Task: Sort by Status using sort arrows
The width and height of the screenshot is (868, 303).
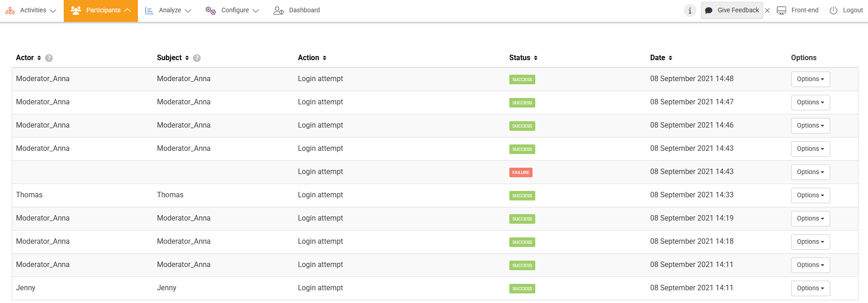Action: click(536, 58)
